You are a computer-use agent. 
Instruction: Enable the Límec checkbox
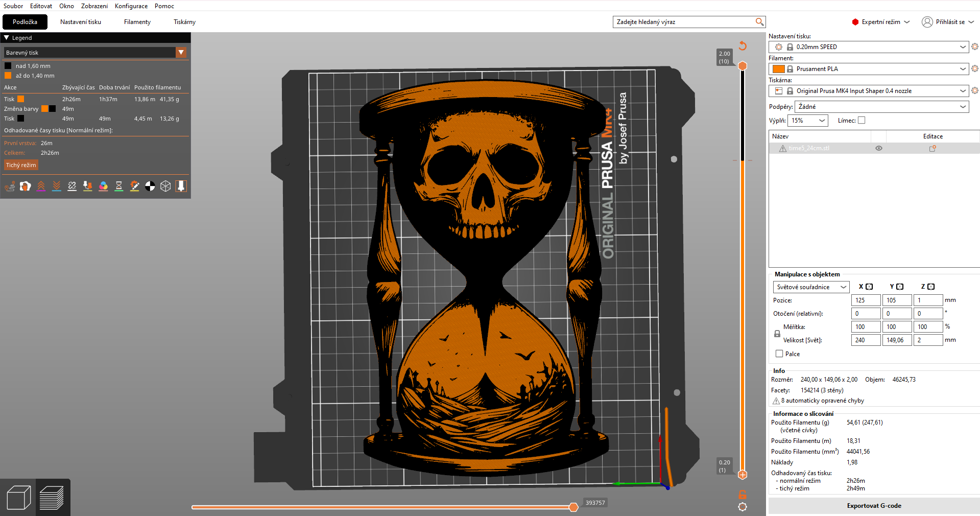pos(862,121)
